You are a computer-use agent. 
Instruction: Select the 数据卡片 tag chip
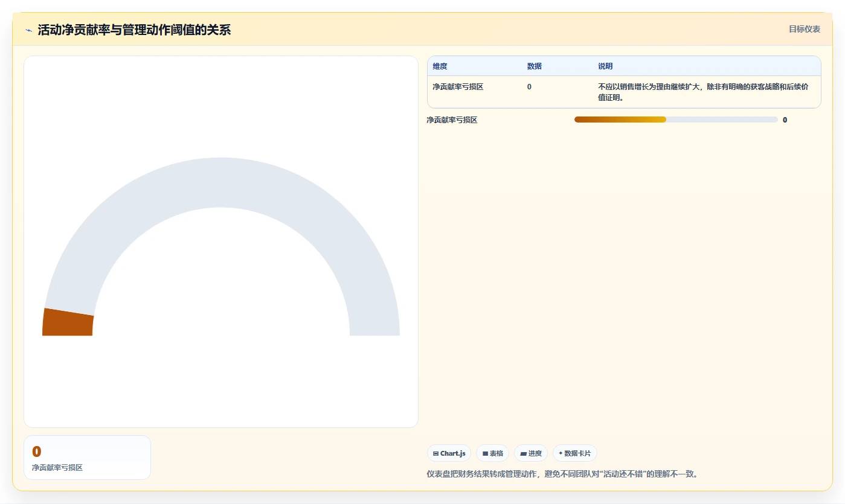click(574, 453)
